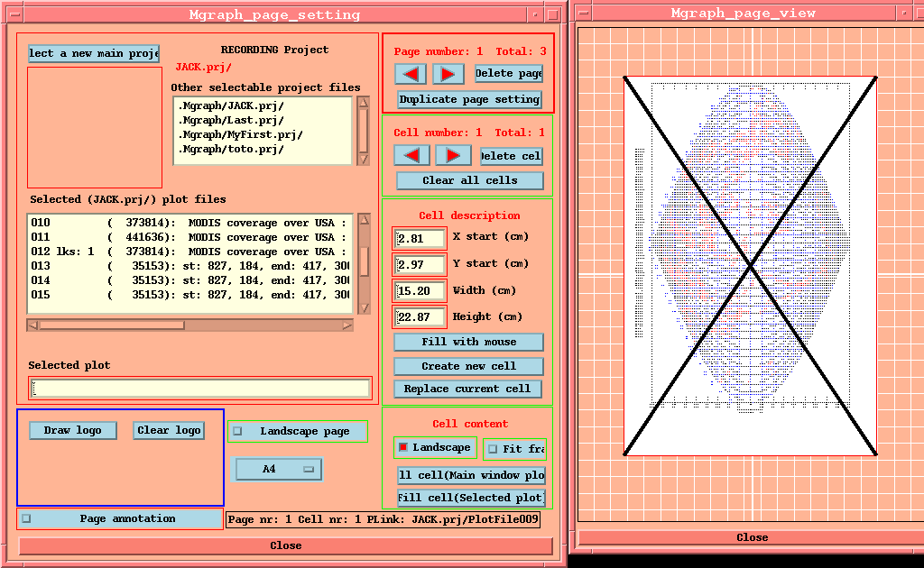Select plot file 015 row

point(189,295)
